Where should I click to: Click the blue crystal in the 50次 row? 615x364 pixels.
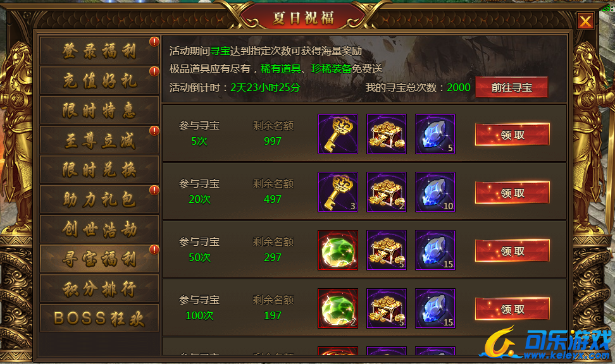pos(435,250)
